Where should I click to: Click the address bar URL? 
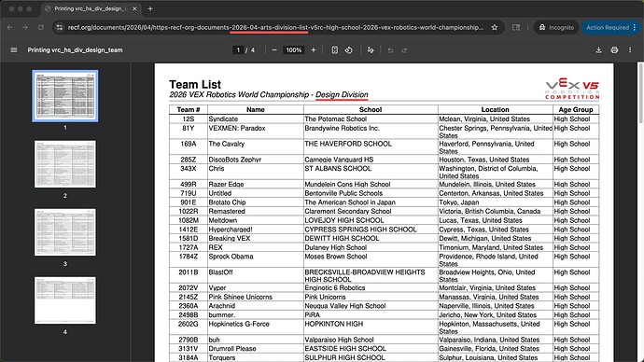coord(275,27)
